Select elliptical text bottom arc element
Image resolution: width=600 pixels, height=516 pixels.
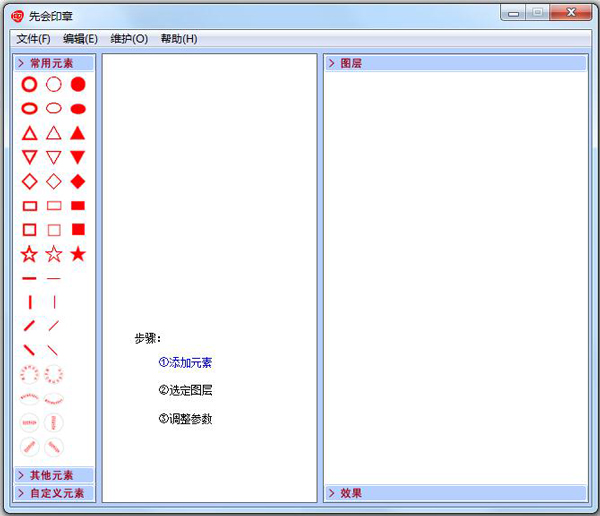(54, 398)
